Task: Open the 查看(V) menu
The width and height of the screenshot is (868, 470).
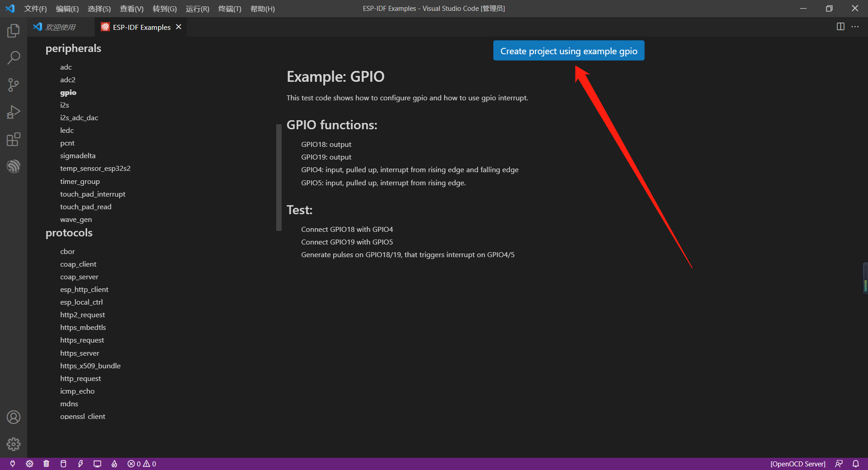Action: 132,9
